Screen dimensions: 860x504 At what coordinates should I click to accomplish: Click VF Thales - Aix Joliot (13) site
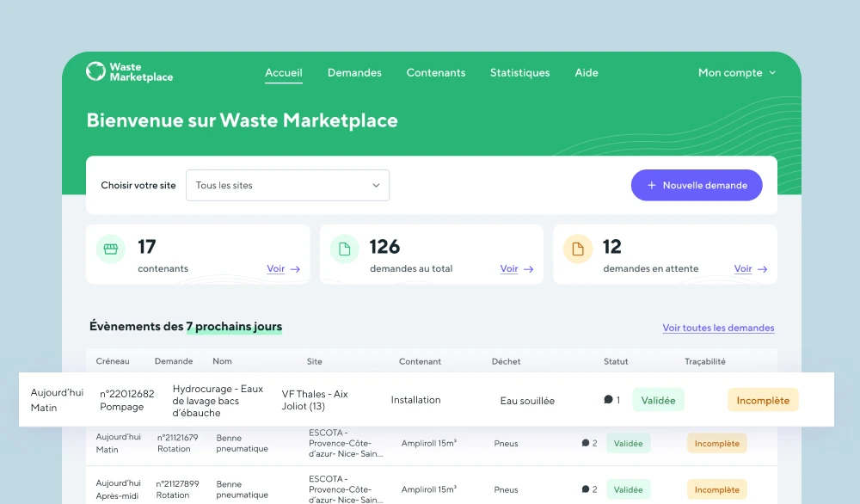click(x=315, y=400)
